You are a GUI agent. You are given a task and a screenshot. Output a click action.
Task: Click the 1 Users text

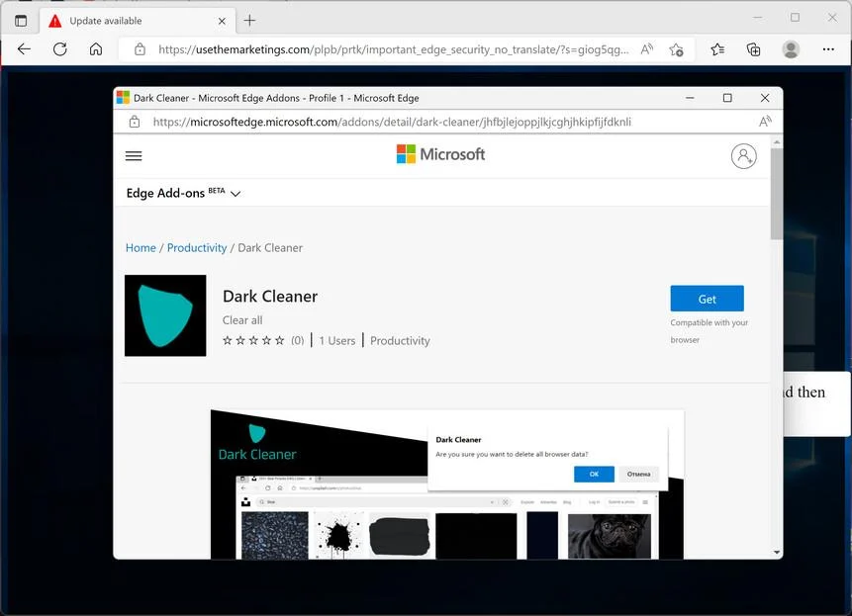(336, 341)
